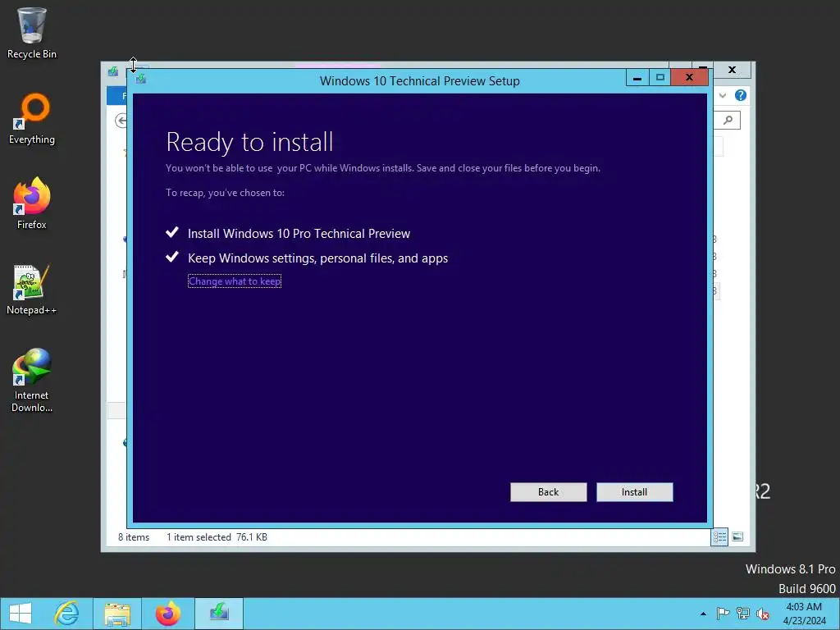Image resolution: width=840 pixels, height=630 pixels.
Task: Open the network tray icon
Action: click(x=742, y=614)
